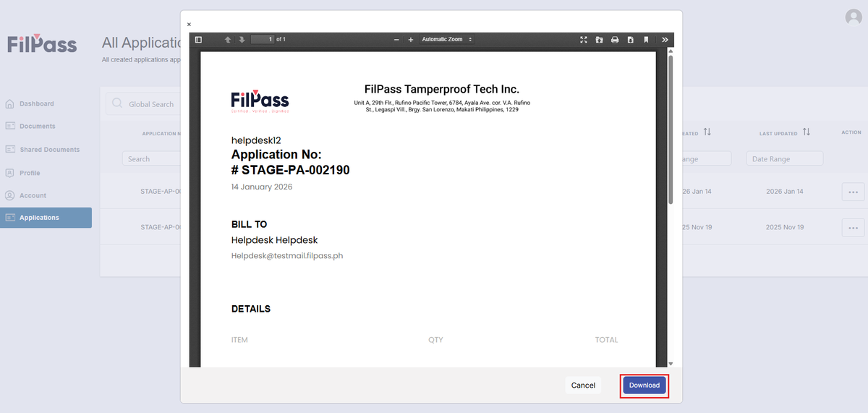Click the PDF bookmark current view icon
Image resolution: width=868 pixels, height=413 pixels.
click(x=646, y=40)
